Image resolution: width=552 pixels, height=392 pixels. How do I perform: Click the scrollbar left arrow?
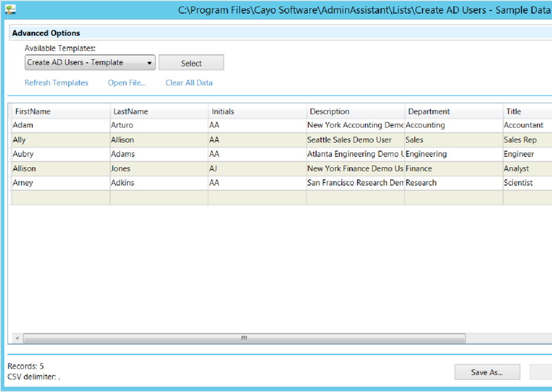coord(17,338)
